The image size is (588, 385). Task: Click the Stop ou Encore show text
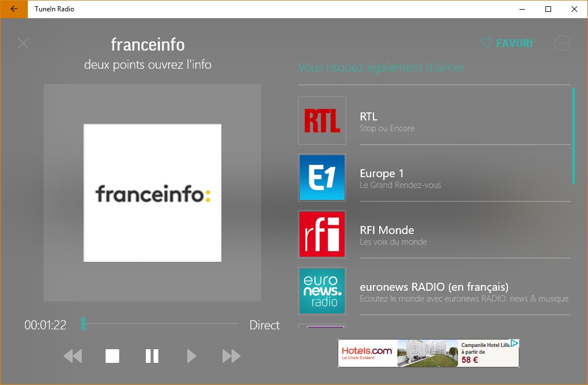(x=387, y=128)
